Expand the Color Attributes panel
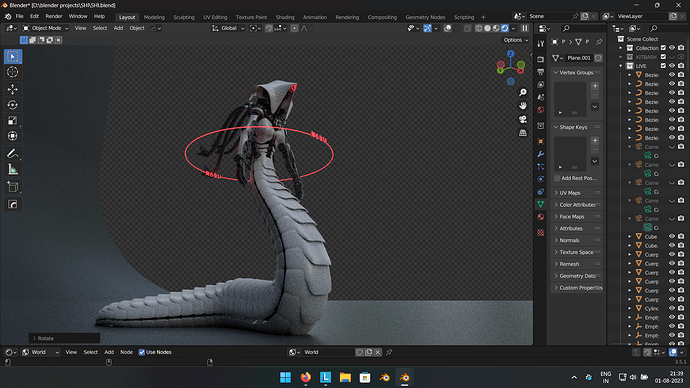 pyautogui.click(x=577, y=205)
